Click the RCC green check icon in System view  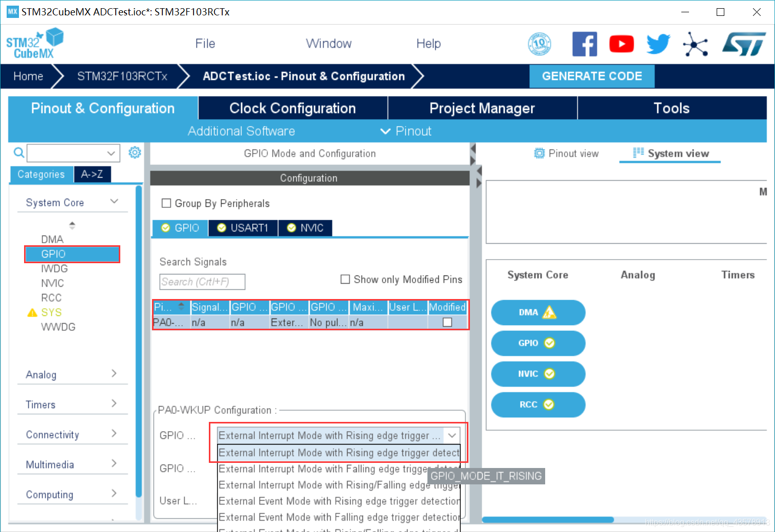point(549,405)
